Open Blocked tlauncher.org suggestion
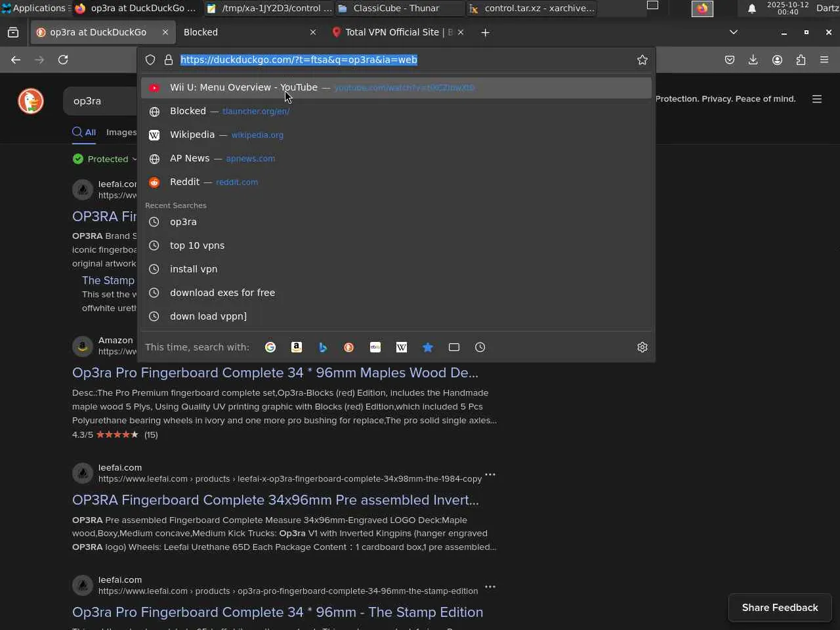Viewport: 840px width, 630px height. (396, 111)
